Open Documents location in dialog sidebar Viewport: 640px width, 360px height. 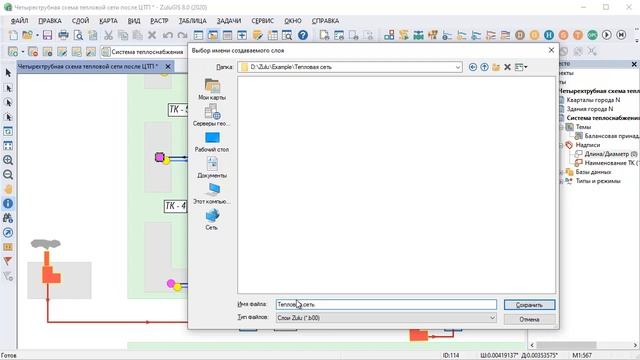(x=212, y=167)
